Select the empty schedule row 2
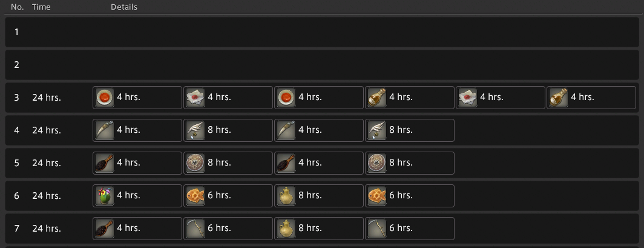The width and height of the screenshot is (644, 248). 321,65
